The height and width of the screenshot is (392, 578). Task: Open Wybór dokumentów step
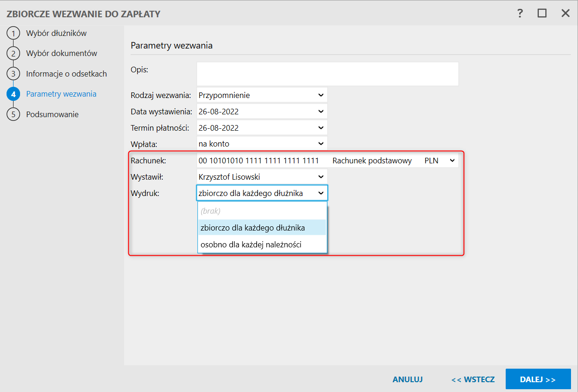coord(62,53)
